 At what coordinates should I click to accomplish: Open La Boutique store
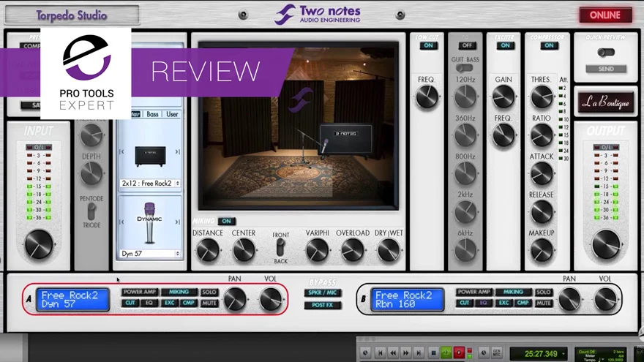click(x=605, y=102)
